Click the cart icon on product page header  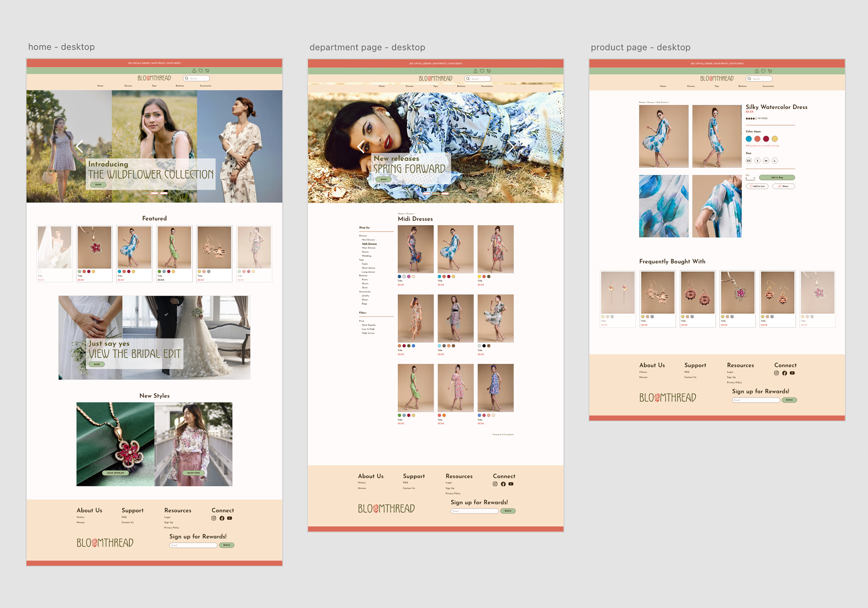[x=770, y=71]
